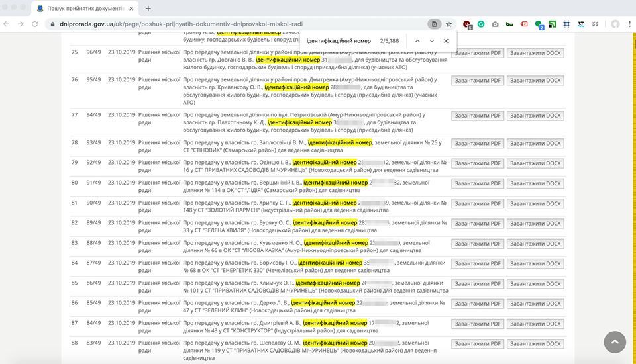The image size is (636, 364).
Task: Click the page search icon in address bar
Action: (434, 24)
